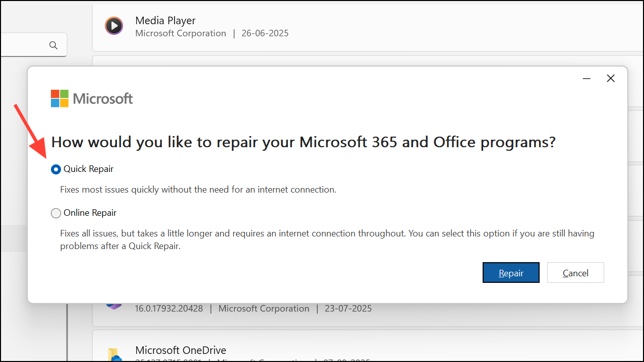Select the Online Repair radio option

tap(56, 213)
